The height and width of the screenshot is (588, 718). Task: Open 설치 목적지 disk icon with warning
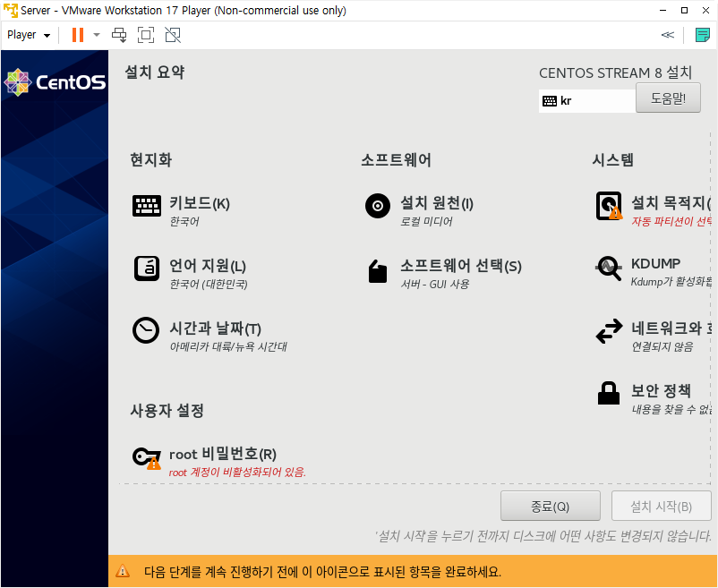tap(609, 206)
